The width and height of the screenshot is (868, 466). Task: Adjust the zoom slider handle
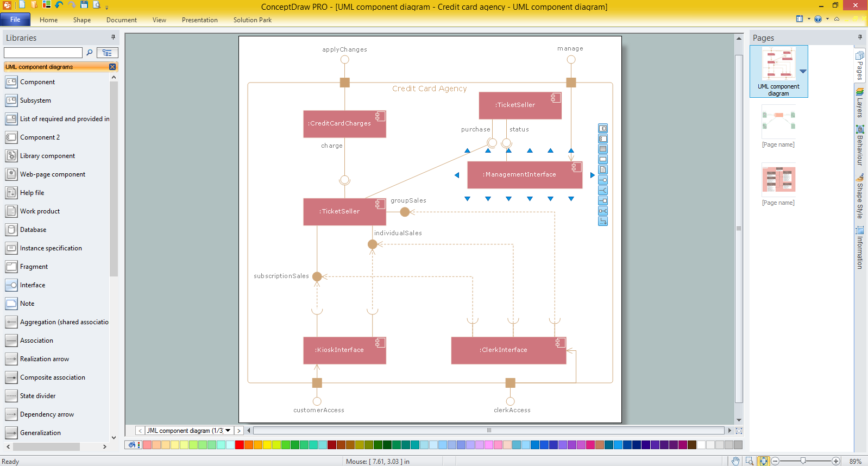click(x=803, y=461)
